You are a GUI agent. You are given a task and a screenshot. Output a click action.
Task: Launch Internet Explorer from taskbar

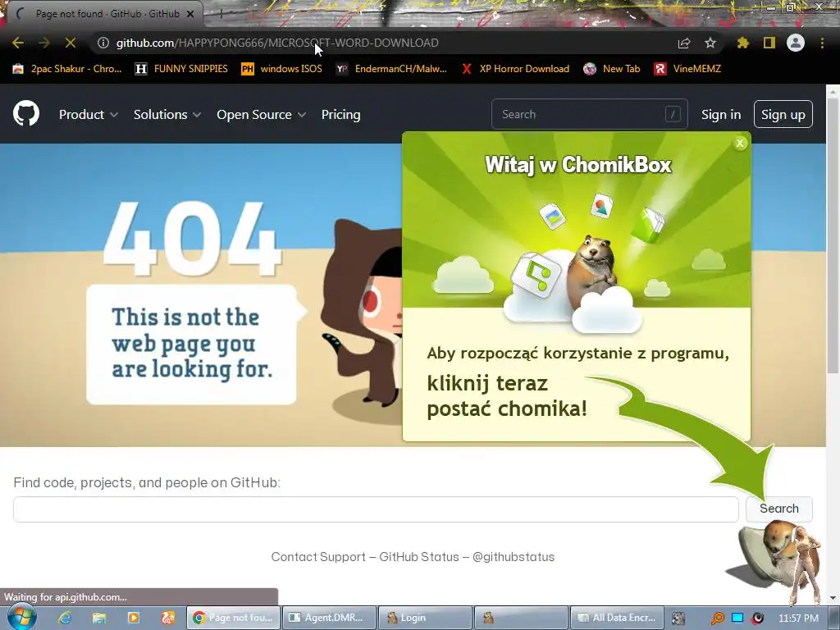[x=65, y=618]
